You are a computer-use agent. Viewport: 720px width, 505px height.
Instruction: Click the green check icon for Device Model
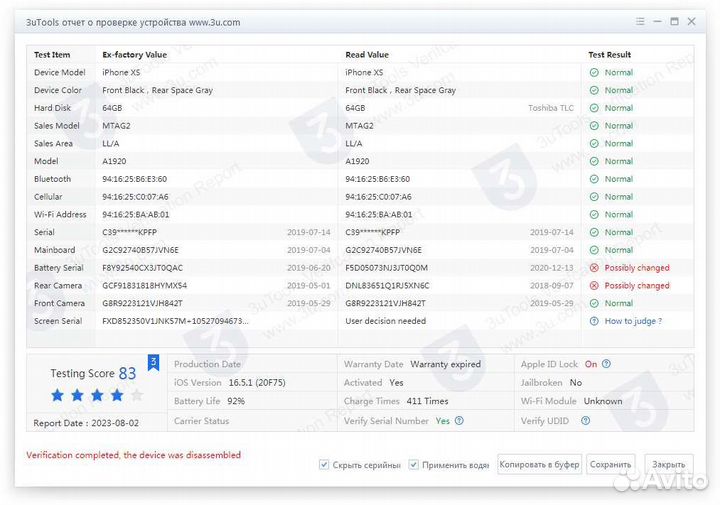[x=594, y=73]
